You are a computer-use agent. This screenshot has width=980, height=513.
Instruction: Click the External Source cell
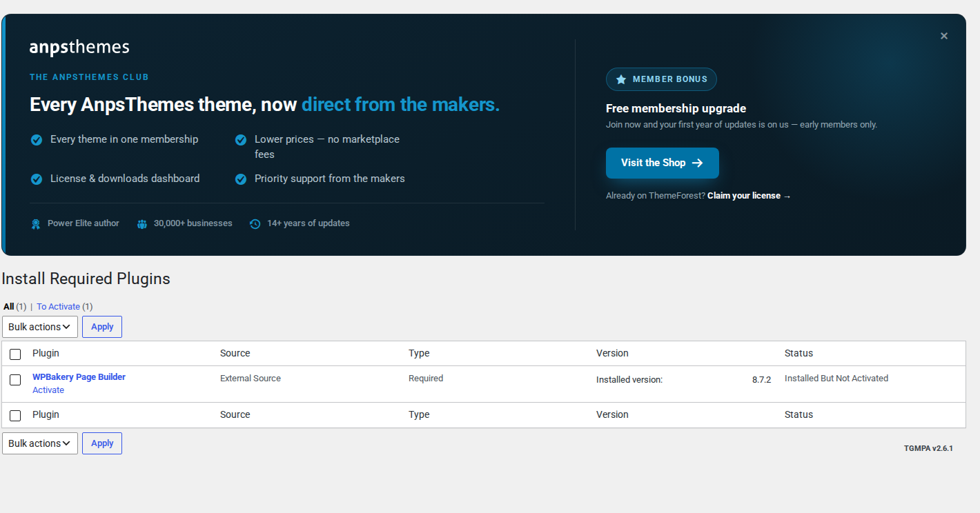click(x=251, y=379)
